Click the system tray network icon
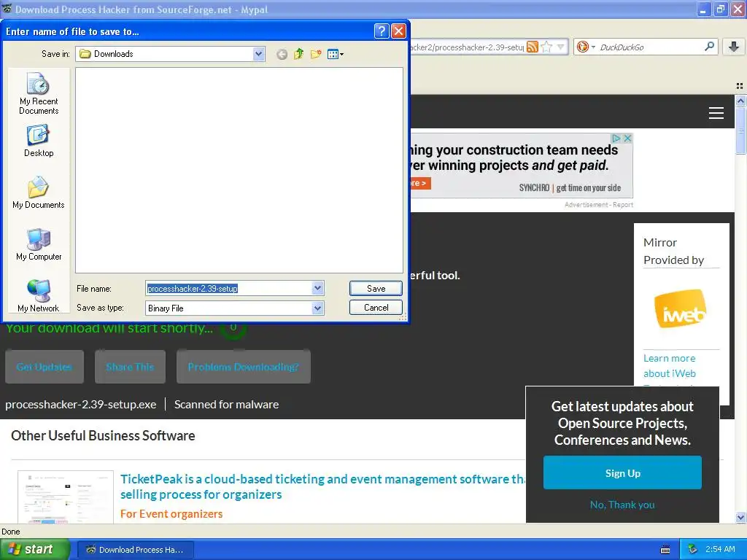The height and width of the screenshot is (560, 747). 693,550
